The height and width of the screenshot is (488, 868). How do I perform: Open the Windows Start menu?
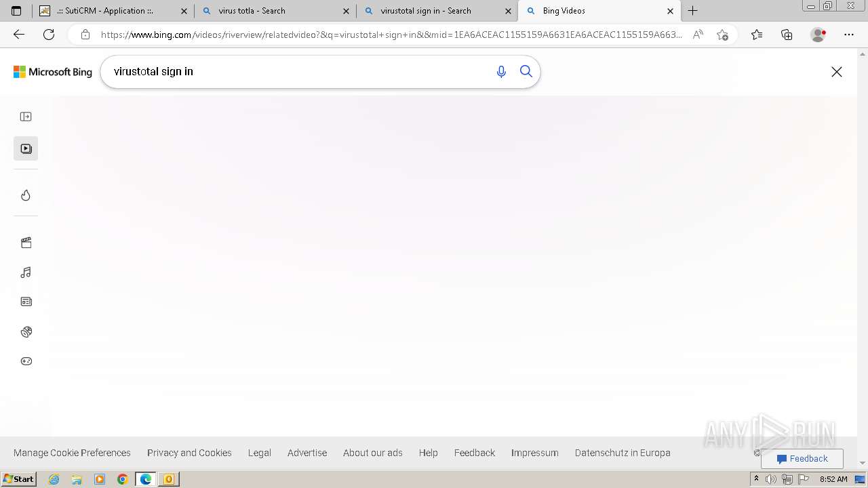click(x=18, y=479)
